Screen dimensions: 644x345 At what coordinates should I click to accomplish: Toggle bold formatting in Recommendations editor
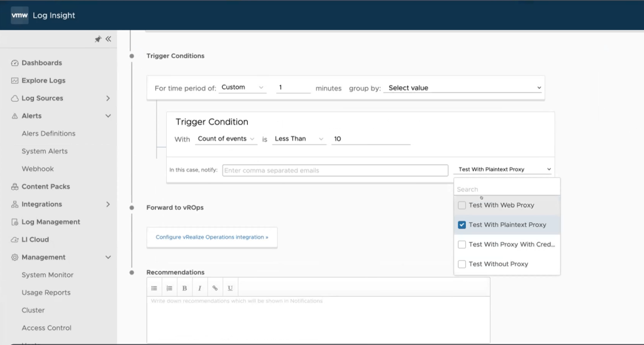tap(184, 288)
